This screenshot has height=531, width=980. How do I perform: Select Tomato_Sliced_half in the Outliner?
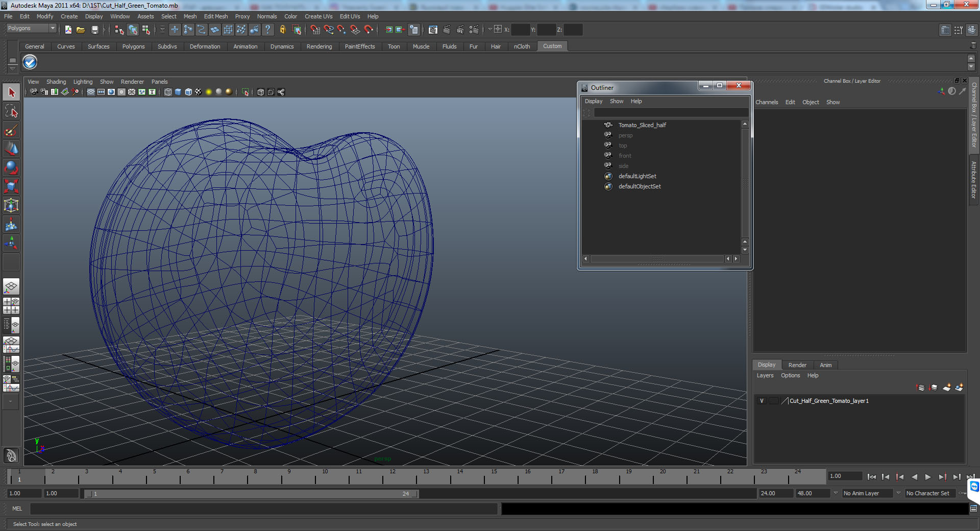pos(642,125)
